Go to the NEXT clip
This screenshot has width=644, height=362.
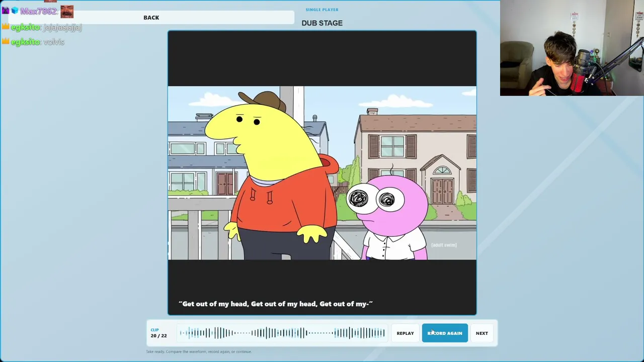(482, 333)
